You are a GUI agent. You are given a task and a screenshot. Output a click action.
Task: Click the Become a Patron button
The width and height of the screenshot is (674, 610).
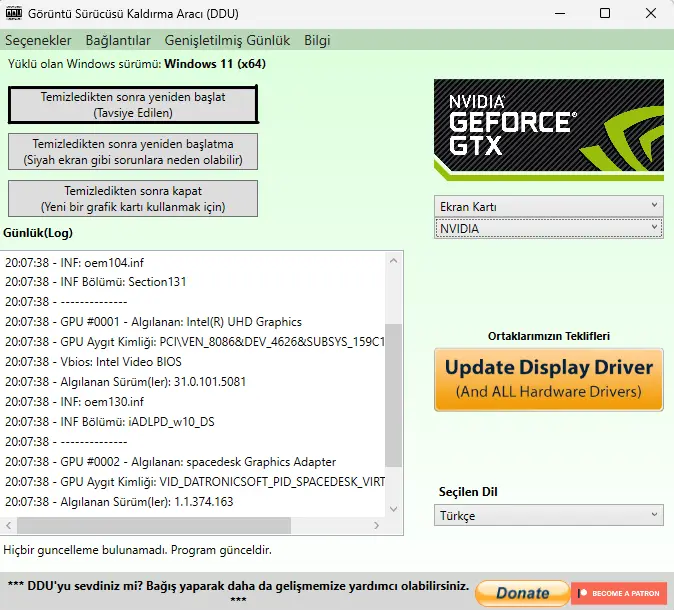tap(619, 593)
